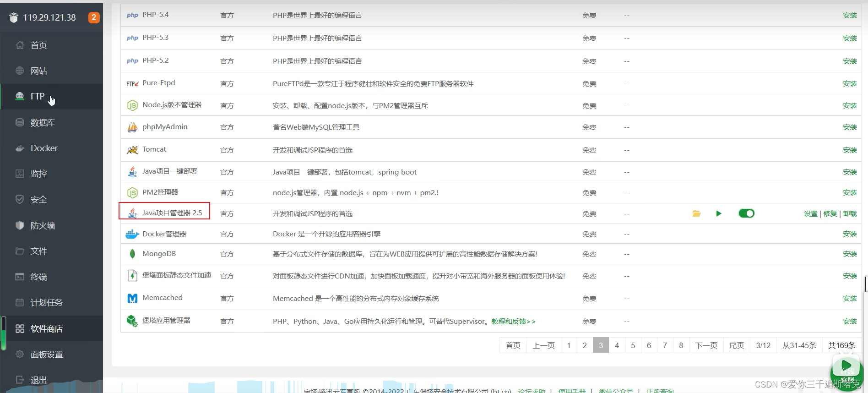Click the 防火墙 firewall icon in sidebar
The image size is (868, 393).
point(20,225)
